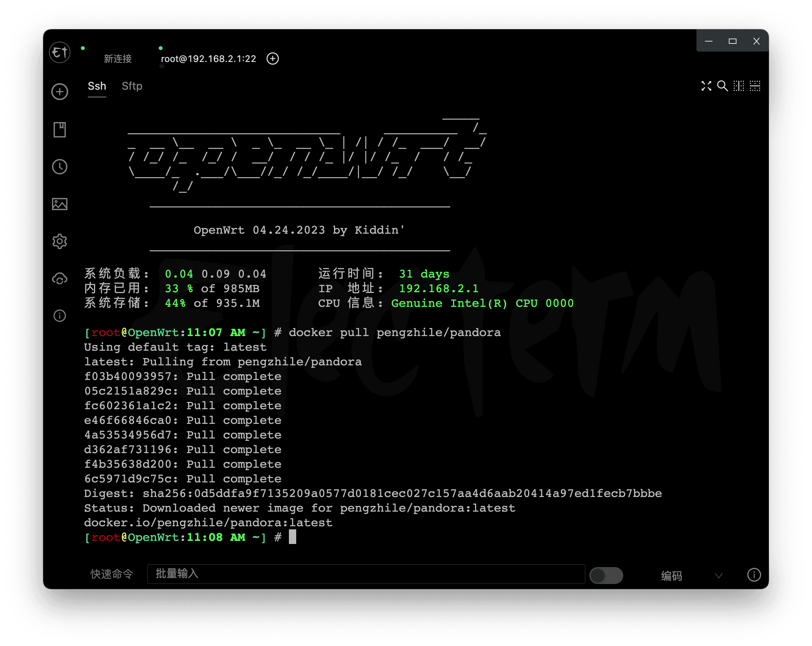Split terminal vertically icon
The width and height of the screenshot is (812, 646).
[738, 86]
